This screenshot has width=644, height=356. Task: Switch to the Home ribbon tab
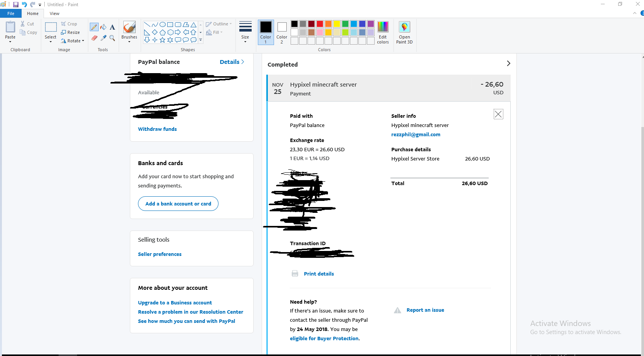pos(33,13)
